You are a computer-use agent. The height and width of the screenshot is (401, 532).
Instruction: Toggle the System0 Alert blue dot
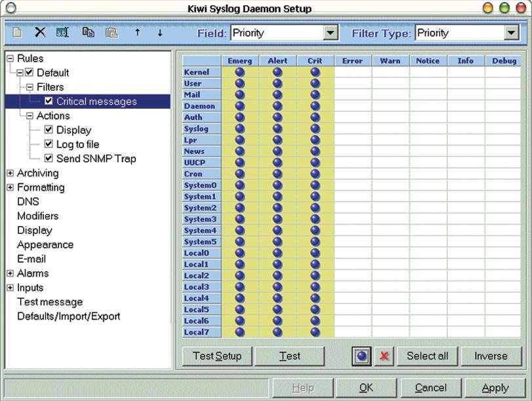coord(277,185)
